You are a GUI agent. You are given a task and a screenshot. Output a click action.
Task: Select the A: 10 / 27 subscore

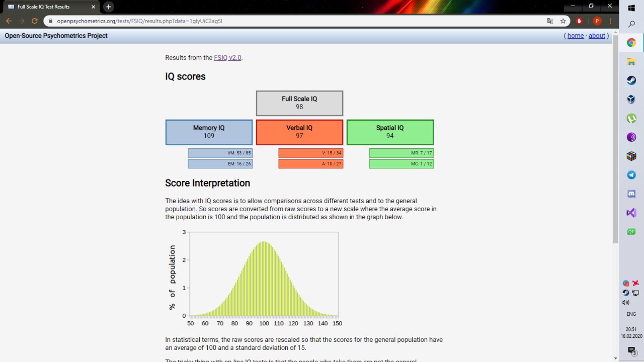(x=311, y=164)
